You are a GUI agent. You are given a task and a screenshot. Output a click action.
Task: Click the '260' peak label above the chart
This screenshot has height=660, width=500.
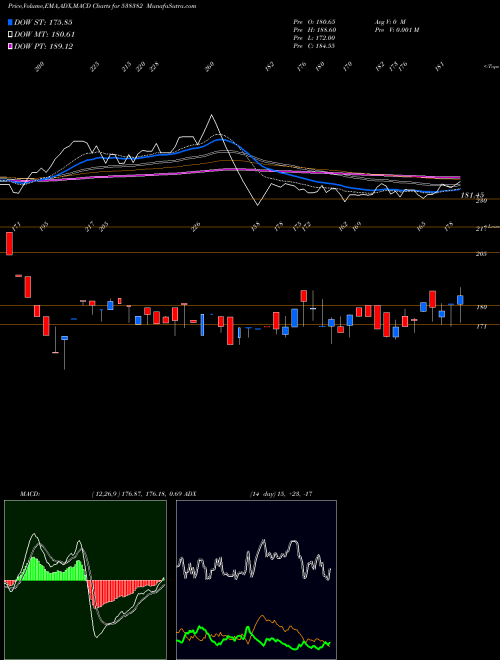coord(210,67)
